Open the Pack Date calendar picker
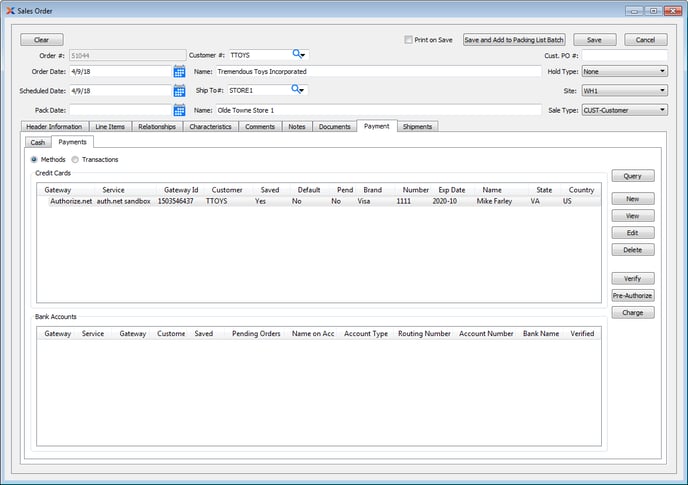 pyautogui.click(x=179, y=110)
